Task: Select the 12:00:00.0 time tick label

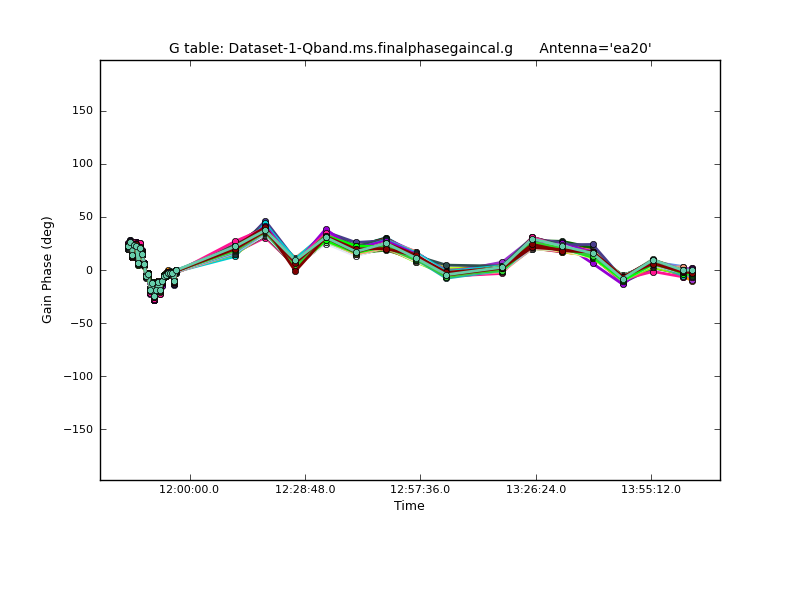Action: coord(190,489)
